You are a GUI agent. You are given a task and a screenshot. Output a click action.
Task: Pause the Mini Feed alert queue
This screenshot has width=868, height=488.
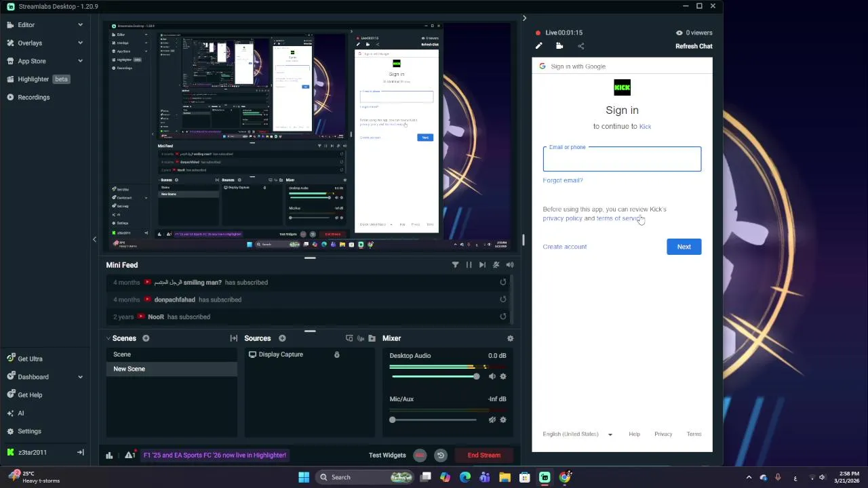(469, 265)
